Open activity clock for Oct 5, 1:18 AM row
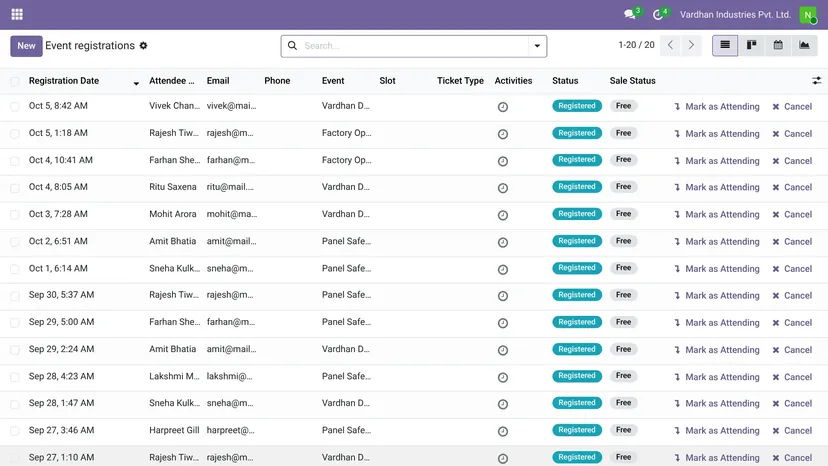Image resolution: width=828 pixels, height=466 pixels. [x=503, y=134]
